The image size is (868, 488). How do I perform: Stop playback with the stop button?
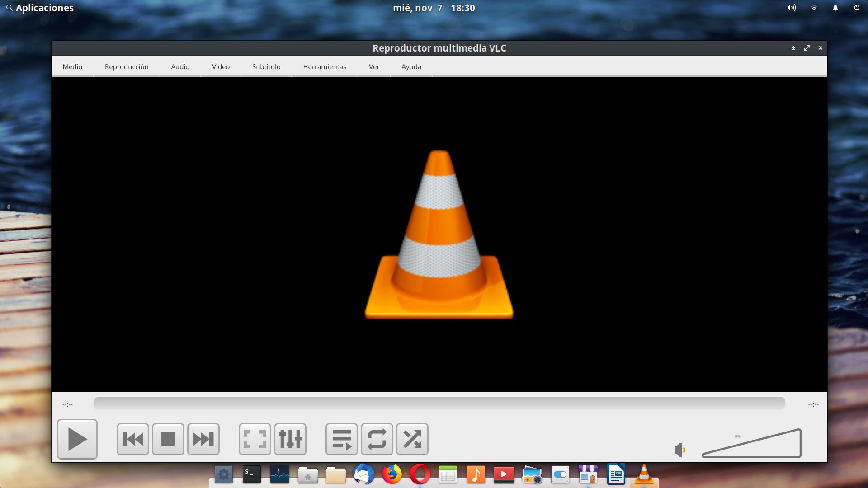coord(168,439)
